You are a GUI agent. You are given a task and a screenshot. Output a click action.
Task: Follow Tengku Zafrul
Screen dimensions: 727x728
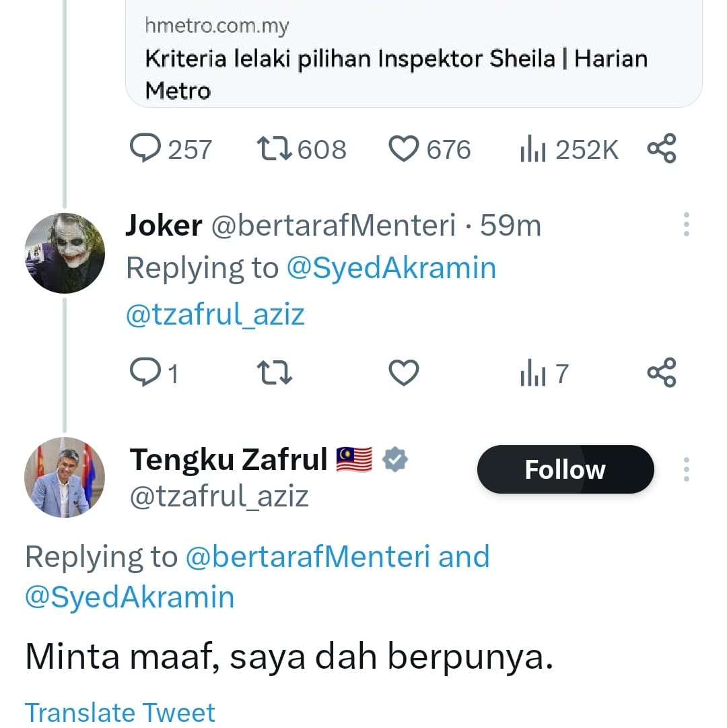click(565, 469)
